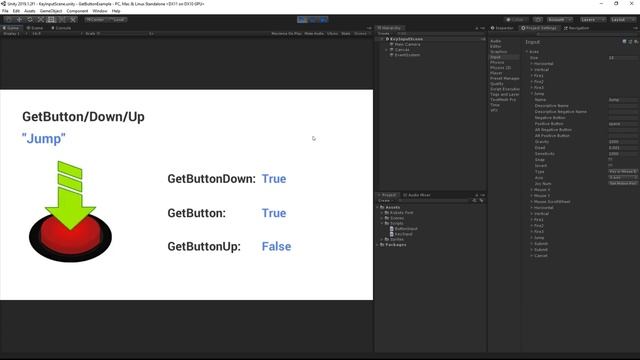The height and width of the screenshot is (360, 640).
Task: Click the Gravity value field
Action: [623, 142]
